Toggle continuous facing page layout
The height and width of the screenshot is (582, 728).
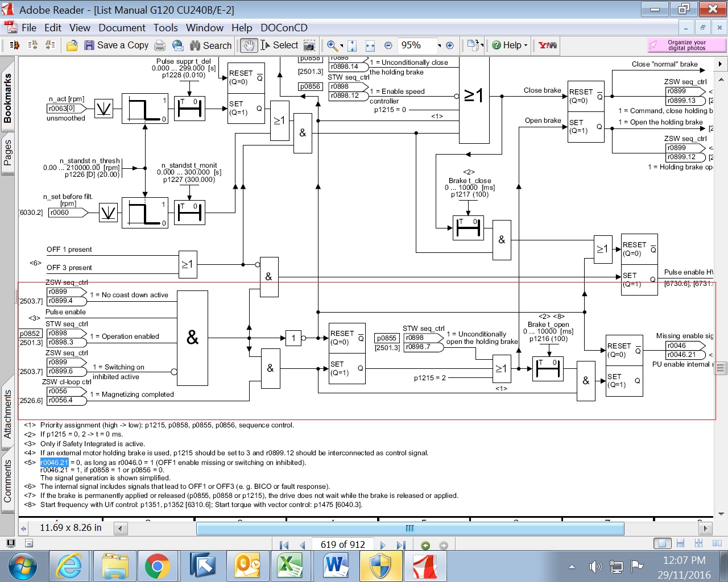(699, 543)
